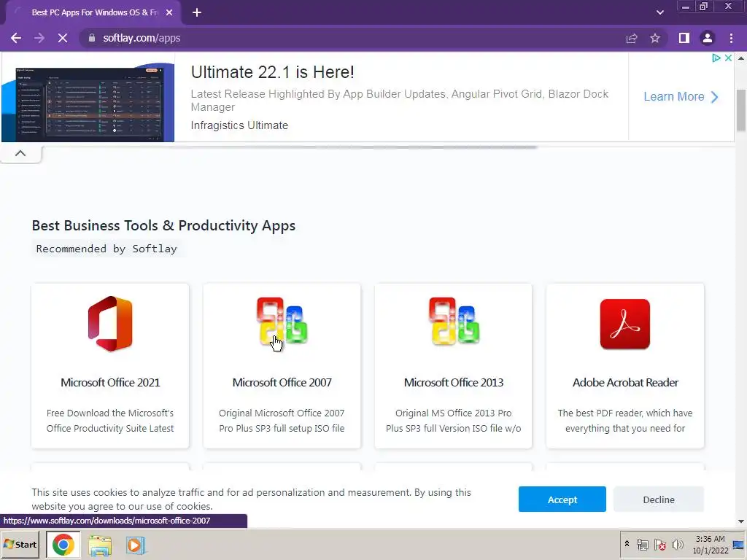Close the Infragistics ad banner

point(728,58)
